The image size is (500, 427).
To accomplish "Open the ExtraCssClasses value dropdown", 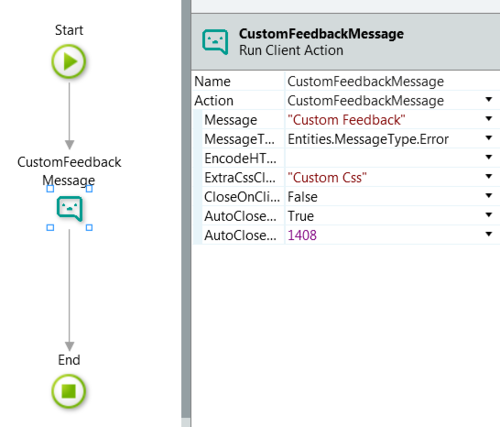I will [489, 176].
